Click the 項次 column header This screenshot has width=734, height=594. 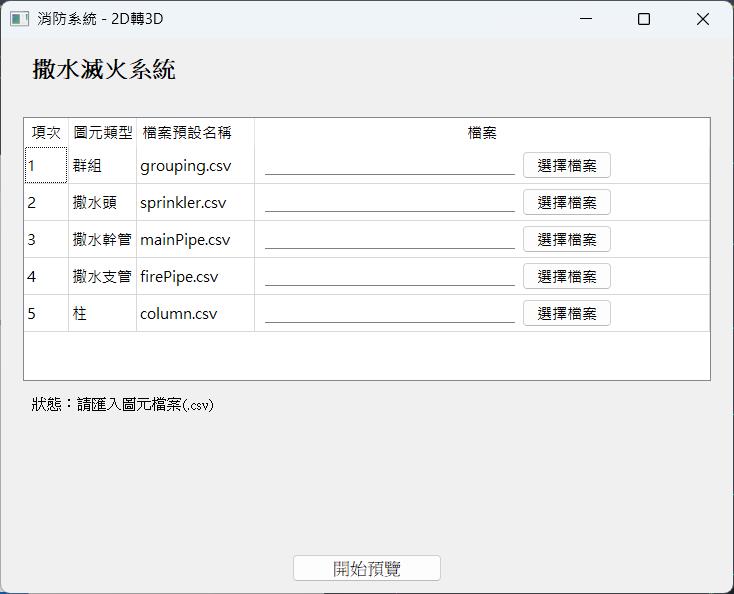tap(46, 133)
